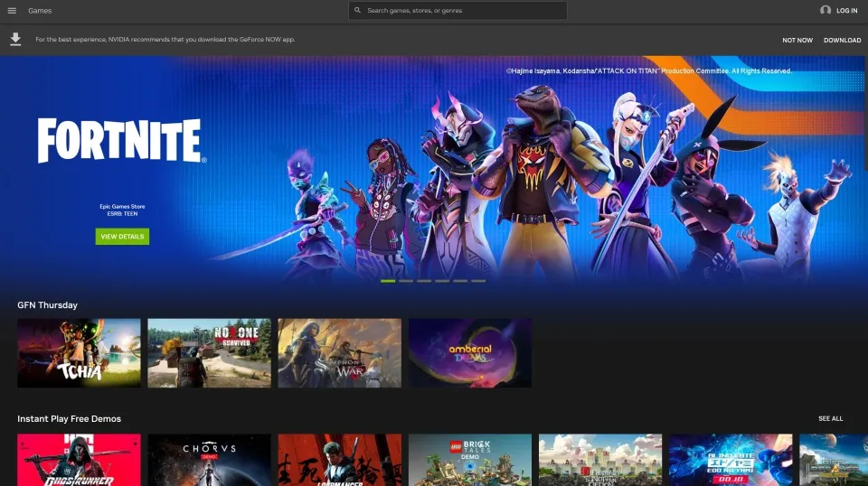Screen dimensions: 868x486
Task: Select the first carousel slide indicator
Action: [388, 281]
